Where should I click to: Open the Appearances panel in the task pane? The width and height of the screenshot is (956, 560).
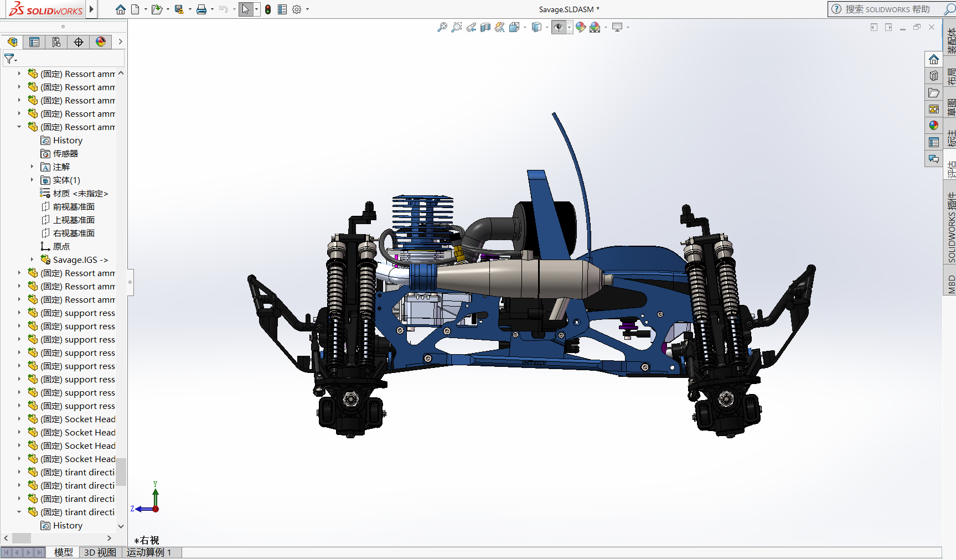[934, 125]
